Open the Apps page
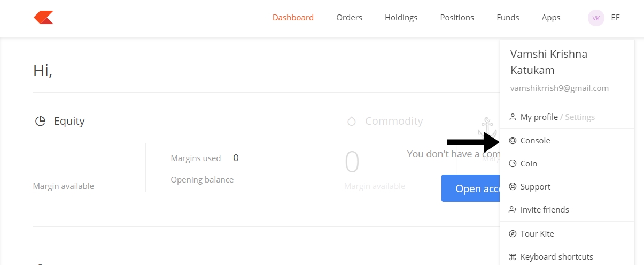Viewport: 644px width, 265px height. pyautogui.click(x=551, y=18)
